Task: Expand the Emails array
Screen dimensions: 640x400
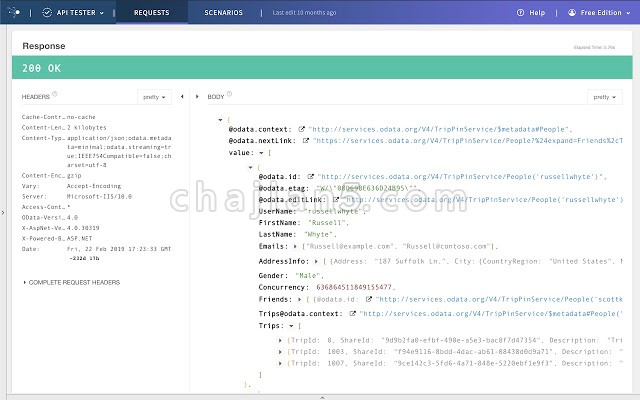Action: (295, 247)
